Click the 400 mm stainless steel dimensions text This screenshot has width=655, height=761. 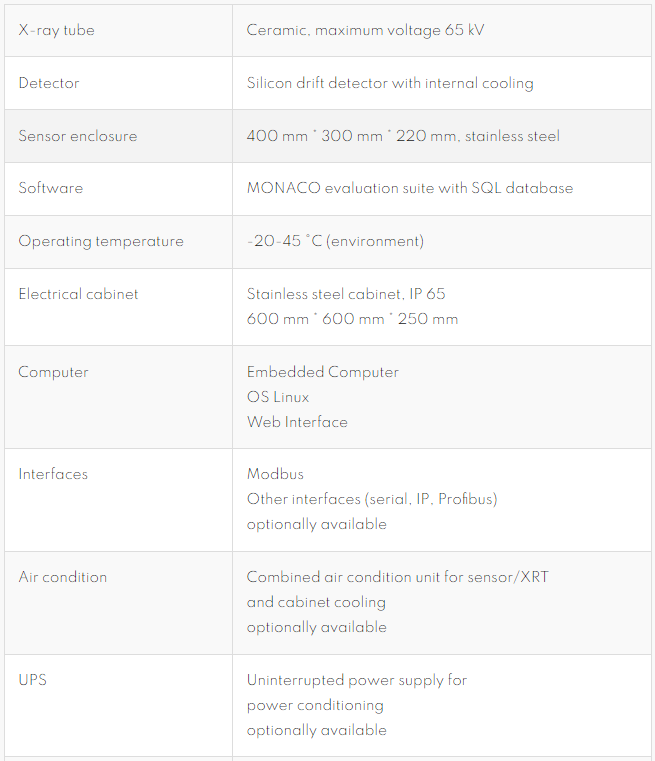coord(403,136)
